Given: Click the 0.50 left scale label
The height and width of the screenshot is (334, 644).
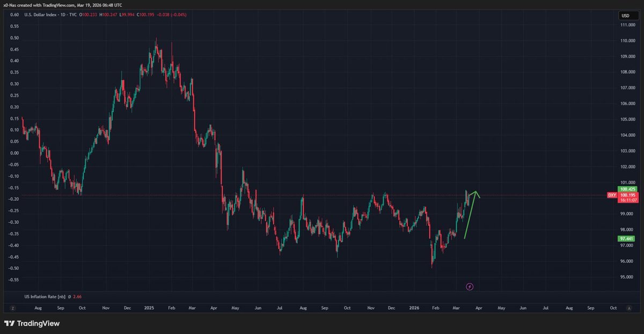Looking at the screenshot, I should tap(14, 38).
